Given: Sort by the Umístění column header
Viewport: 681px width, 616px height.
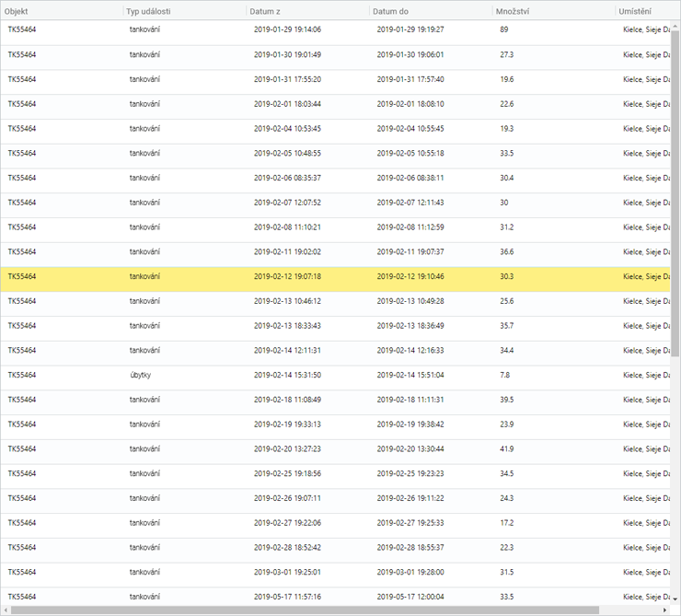Looking at the screenshot, I should tap(635, 11).
